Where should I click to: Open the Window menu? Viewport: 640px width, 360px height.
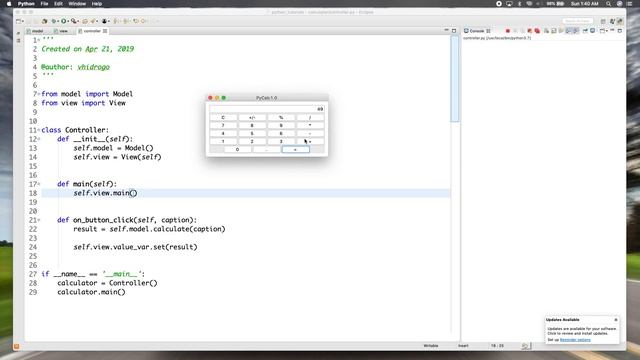click(77, 4)
